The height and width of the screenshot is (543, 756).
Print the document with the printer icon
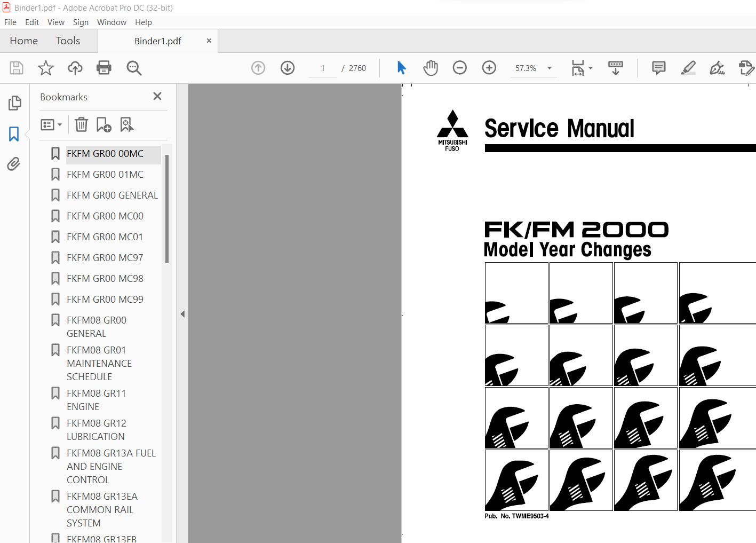pos(104,68)
